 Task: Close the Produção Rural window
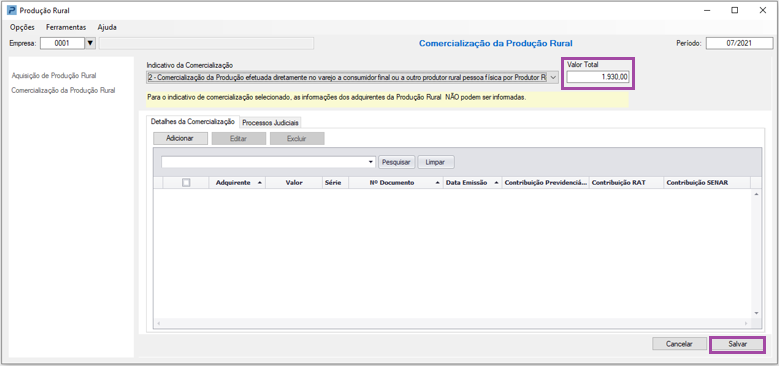[763, 10]
